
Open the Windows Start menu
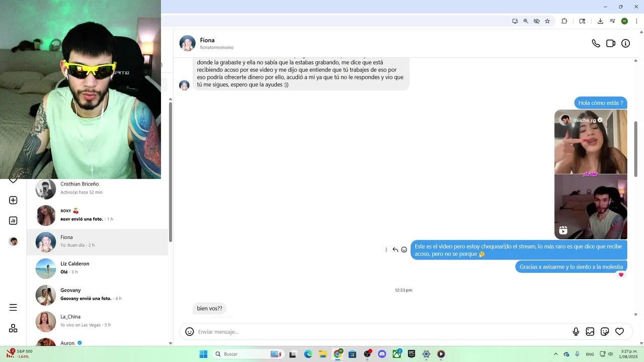[x=203, y=354]
